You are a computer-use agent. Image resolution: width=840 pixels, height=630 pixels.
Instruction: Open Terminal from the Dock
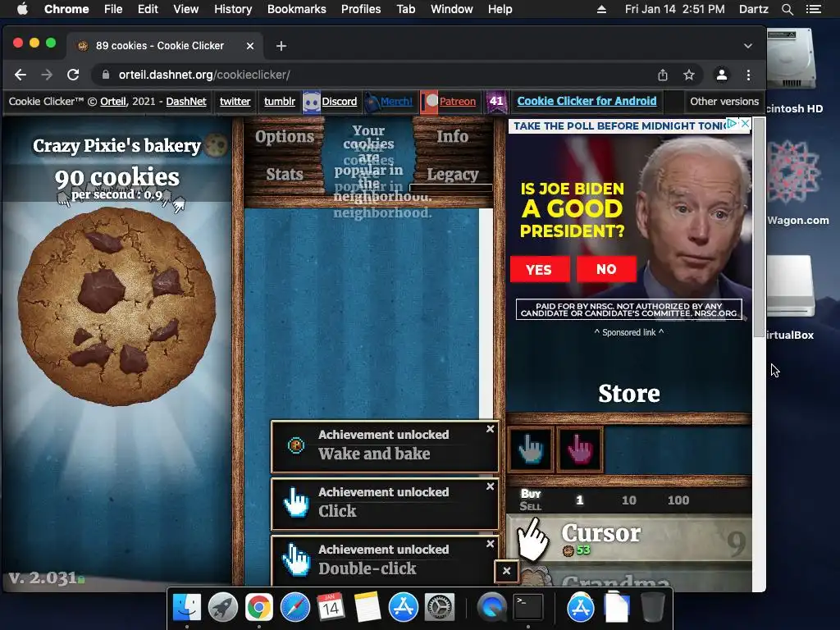(528, 608)
